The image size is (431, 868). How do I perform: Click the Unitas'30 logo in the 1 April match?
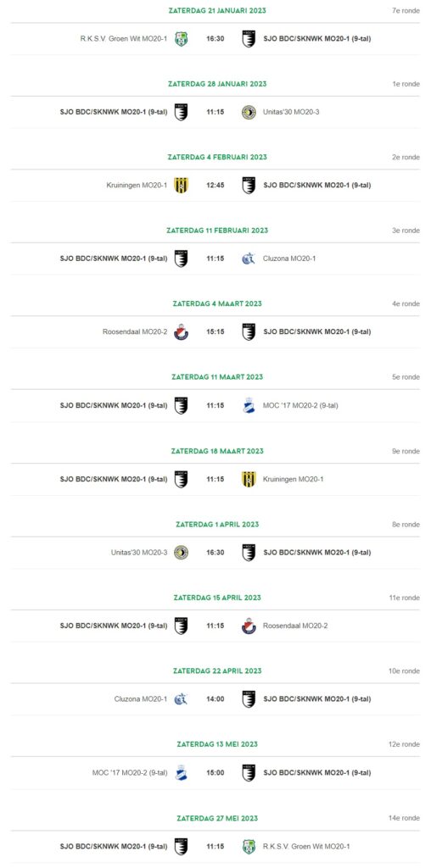(182, 553)
